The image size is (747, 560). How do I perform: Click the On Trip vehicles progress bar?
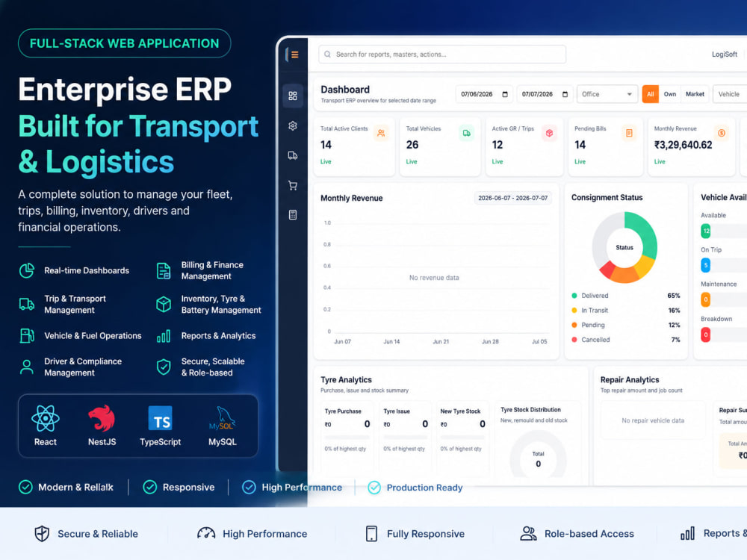point(724,265)
